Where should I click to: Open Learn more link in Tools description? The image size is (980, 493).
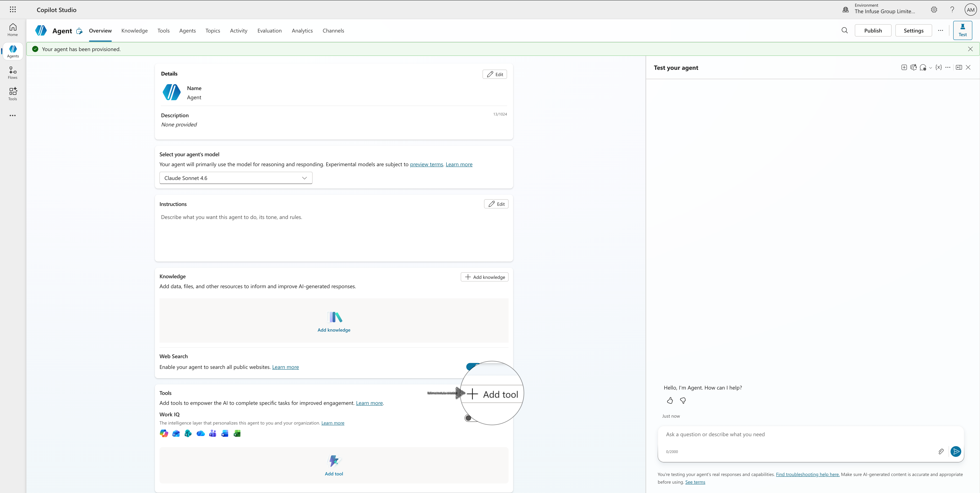[369, 403]
